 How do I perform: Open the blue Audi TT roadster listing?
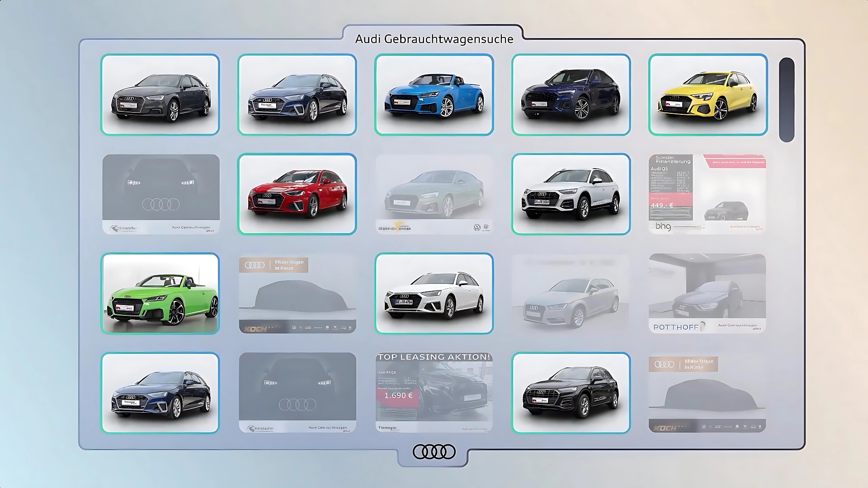[434, 94]
